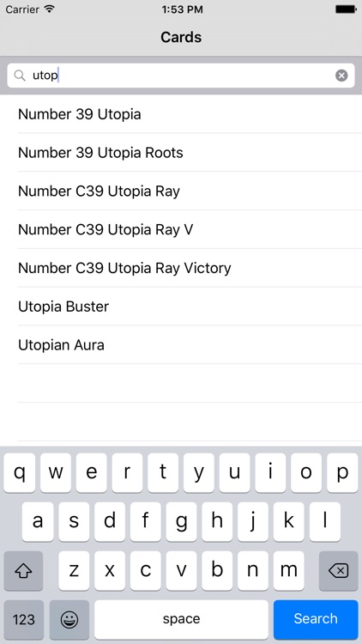Tap the Wi-Fi signal icon
This screenshot has width=362, height=644.
(50, 9)
